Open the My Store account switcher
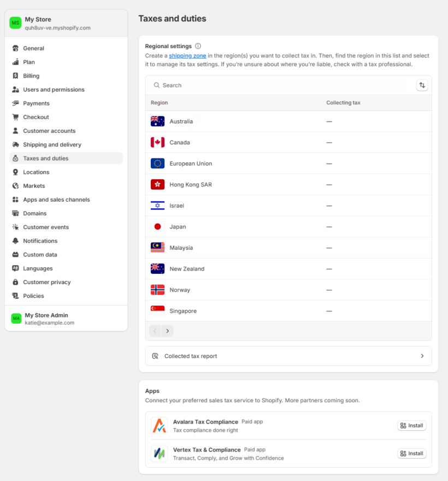This screenshot has width=448, height=481. 66,24
